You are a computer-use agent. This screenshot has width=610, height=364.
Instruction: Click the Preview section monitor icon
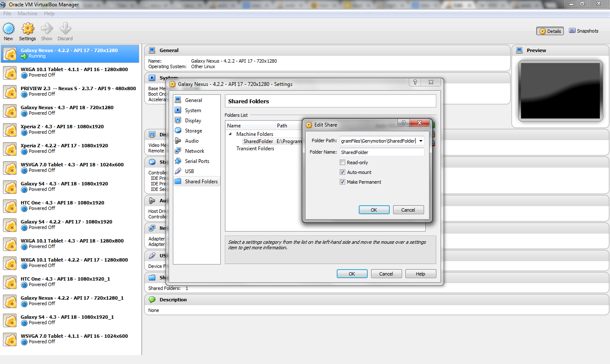coord(519,50)
